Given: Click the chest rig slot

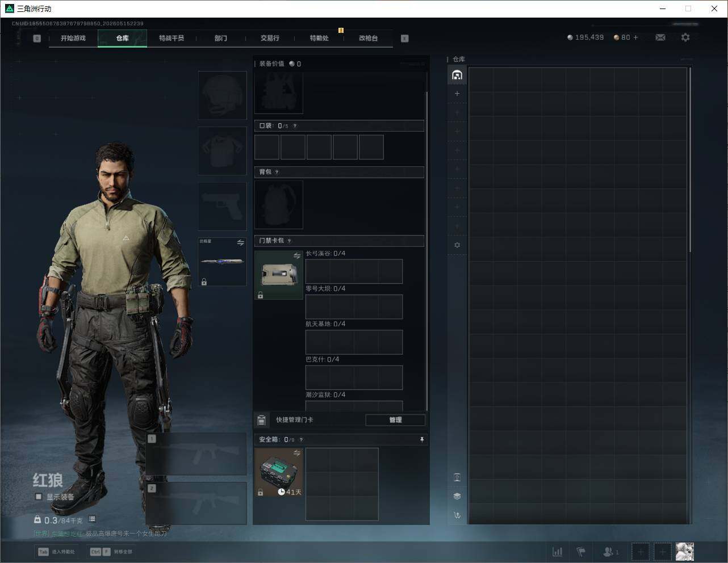Looking at the screenshot, I should [x=279, y=93].
